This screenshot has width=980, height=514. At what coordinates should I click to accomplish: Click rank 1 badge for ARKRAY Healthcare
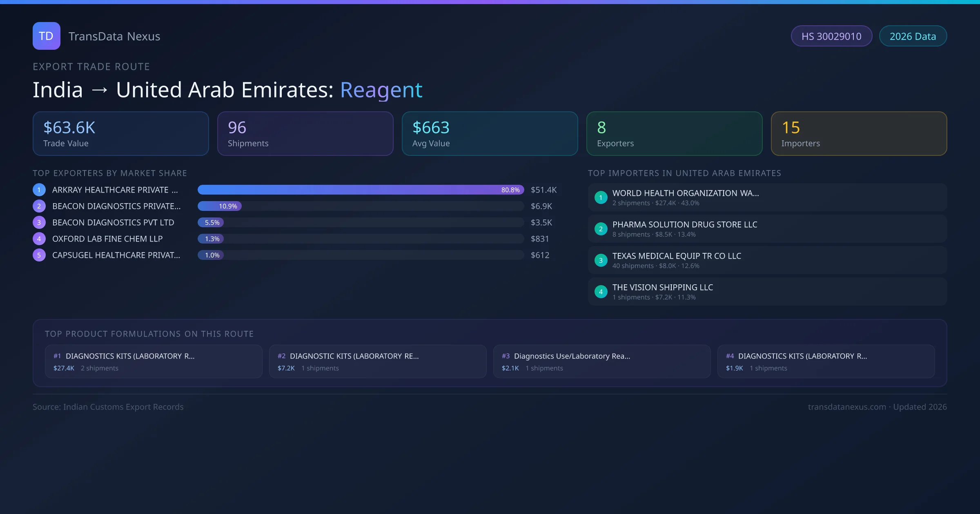(x=39, y=190)
